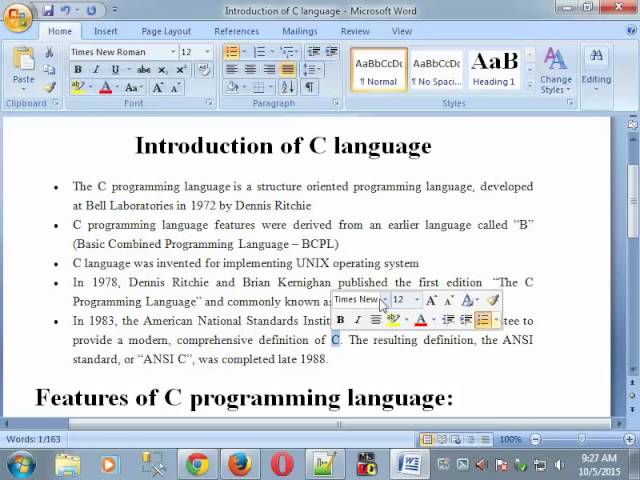The image size is (640, 480).
Task: Increase indent on the mini toolbar
Action: (x=466, y=320)
